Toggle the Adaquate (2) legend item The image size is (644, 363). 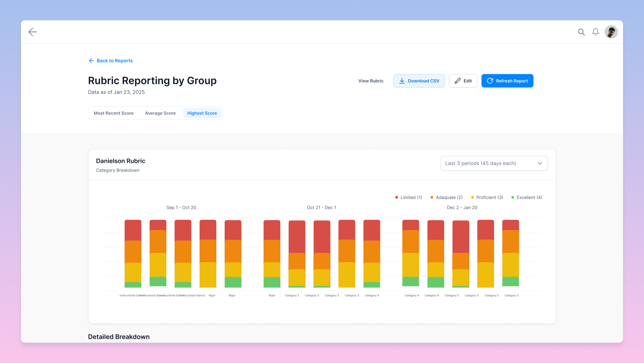pyautogui.click(x=446, y=197)
